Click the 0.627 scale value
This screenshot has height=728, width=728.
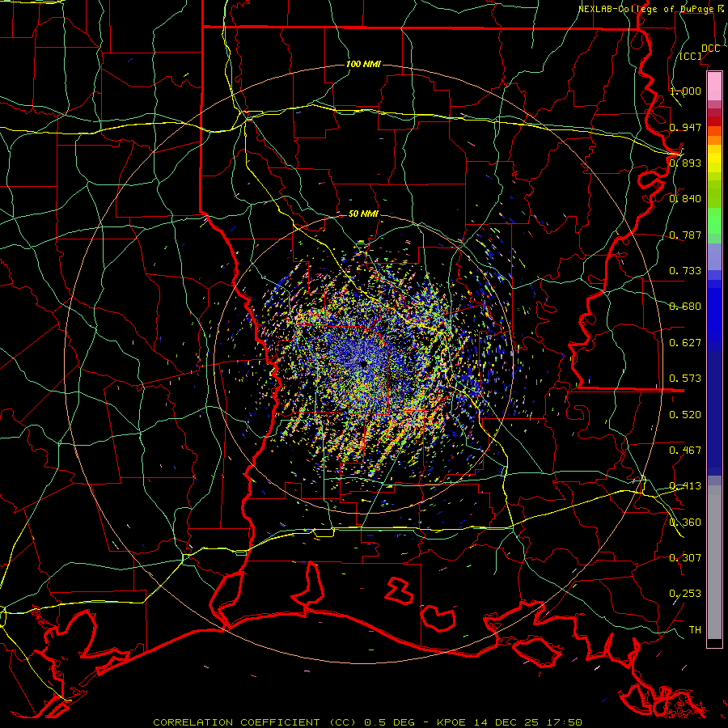point(685,342)
